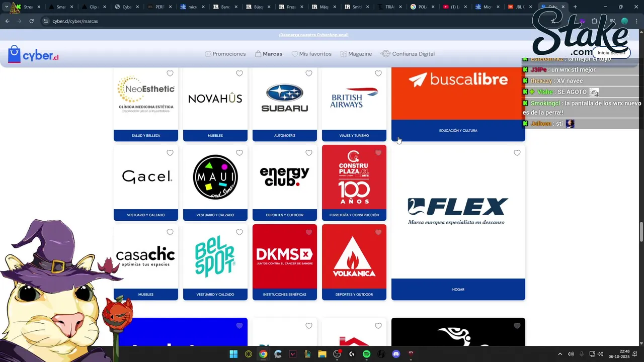Image resolution: width=644 pixels, height=362 pixels.
Task: Open Confianza Digital page
Action: coord(408,54)
